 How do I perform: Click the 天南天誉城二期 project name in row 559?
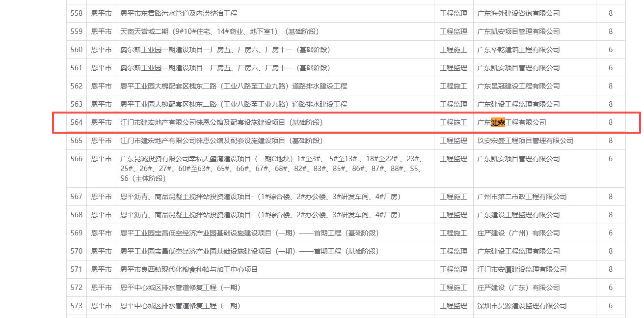click(x=219, y=31)
